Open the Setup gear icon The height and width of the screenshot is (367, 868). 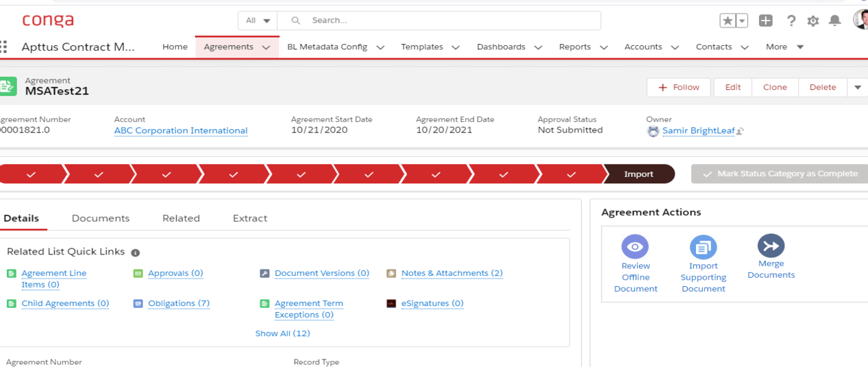tap(813, 21)
